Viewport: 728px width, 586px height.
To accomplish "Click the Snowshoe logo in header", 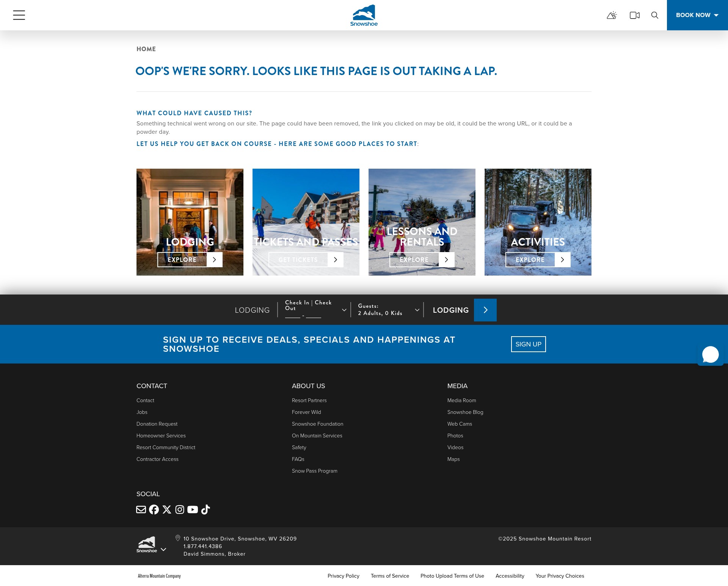I will tap(364, 15).
